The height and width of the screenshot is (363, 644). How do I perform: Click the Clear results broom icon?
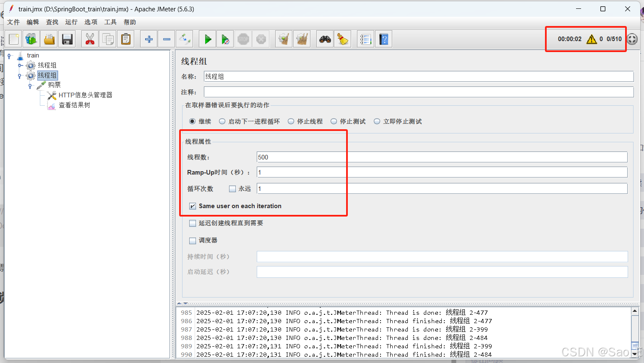coord(284,39)
